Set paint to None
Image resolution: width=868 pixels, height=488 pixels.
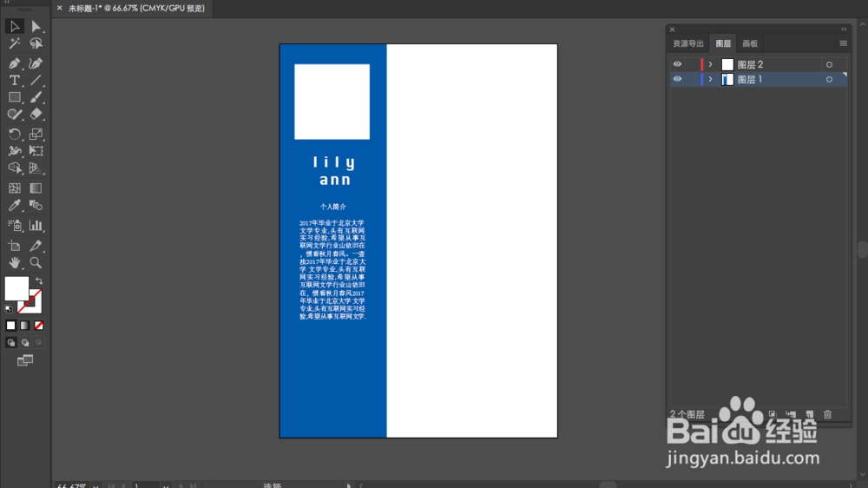pyautogui.click(x=39, y=326)
